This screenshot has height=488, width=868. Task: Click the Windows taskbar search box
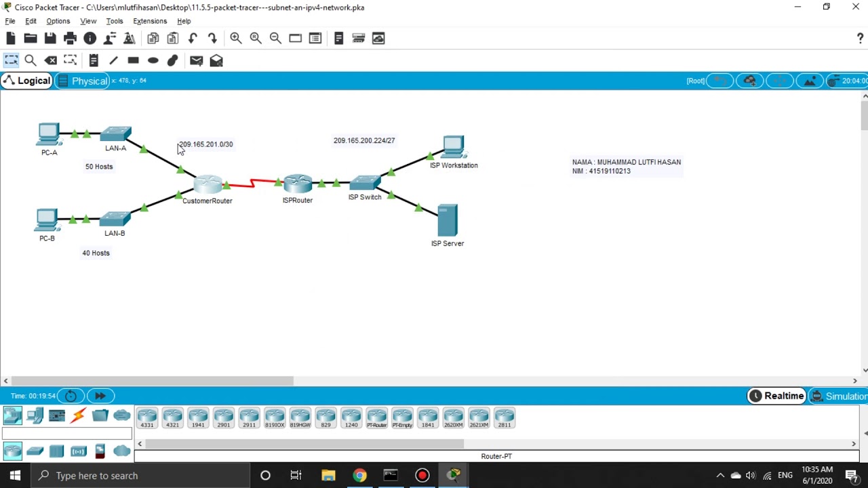pos(140,476)
